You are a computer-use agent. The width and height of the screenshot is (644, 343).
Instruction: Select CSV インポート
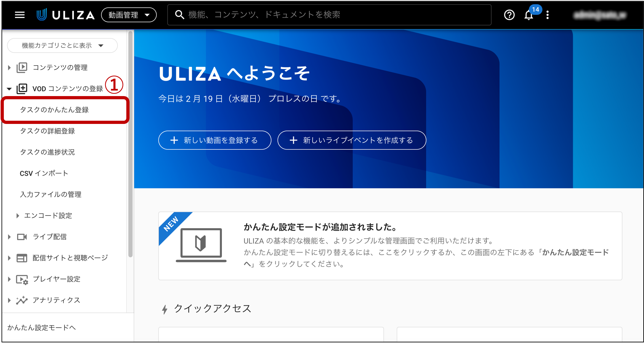[x=44, y=173]
